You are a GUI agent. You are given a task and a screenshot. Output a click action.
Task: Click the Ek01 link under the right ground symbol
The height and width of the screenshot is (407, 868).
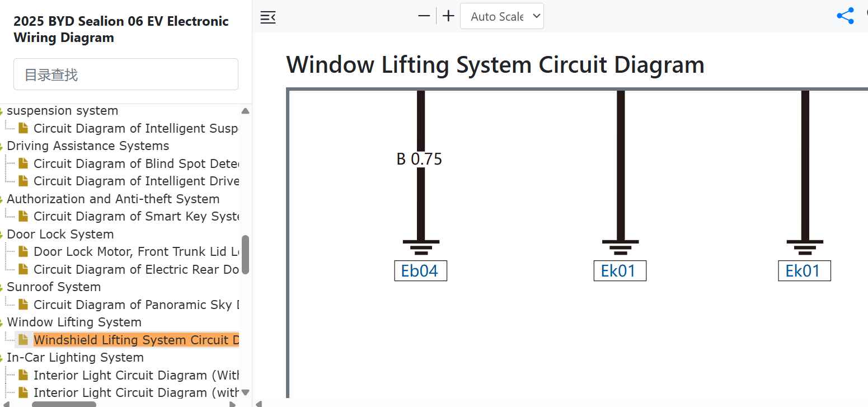point(804,271)
